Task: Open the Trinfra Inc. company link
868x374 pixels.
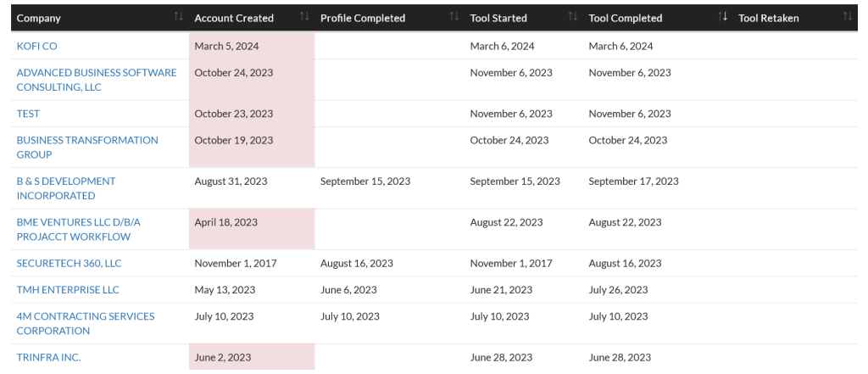Action: pyautogui.click(x=48, y=357)
